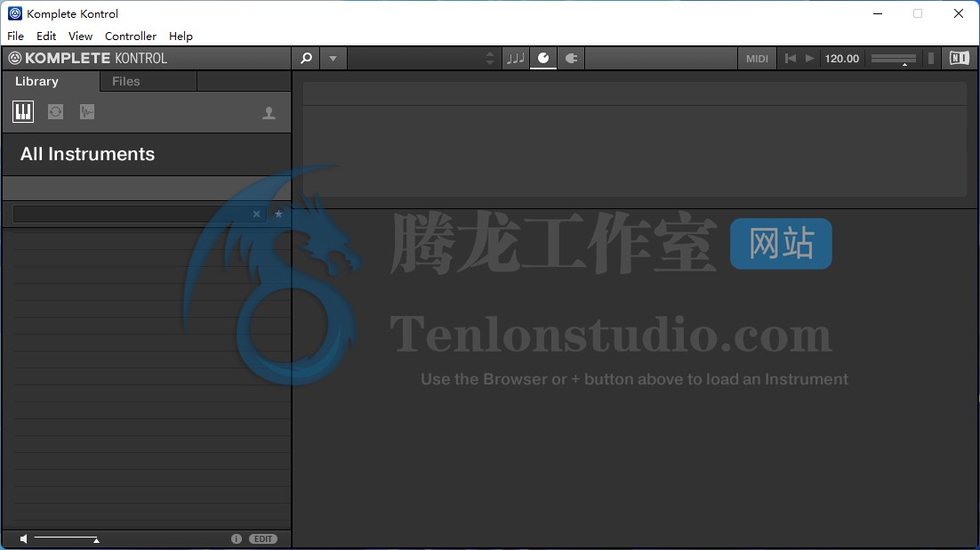Select the Loops icon
This screenshot has width=980, height=550.
click(x=56, y=112)
